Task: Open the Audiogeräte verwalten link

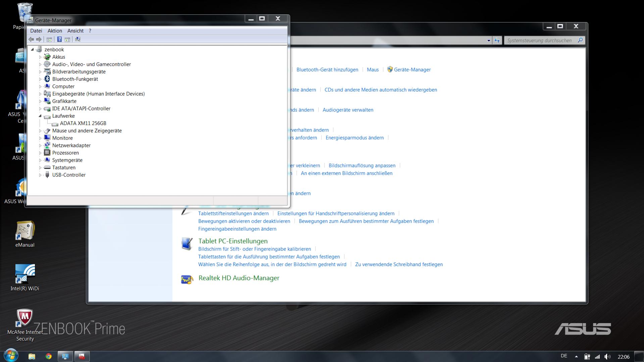Action: coord(348,110)
